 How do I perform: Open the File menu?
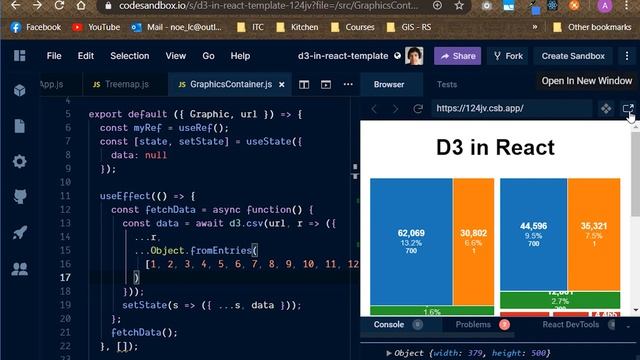pos(54,56)
